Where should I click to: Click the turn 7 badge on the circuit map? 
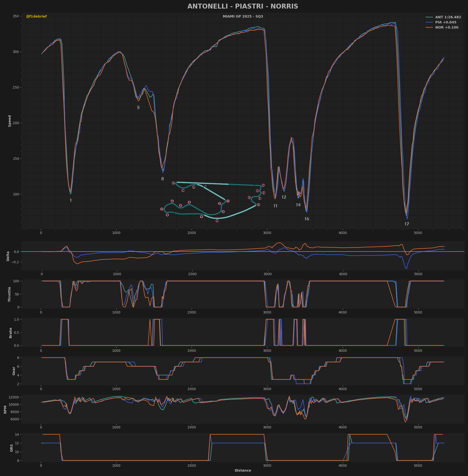(x=162, y=209)
